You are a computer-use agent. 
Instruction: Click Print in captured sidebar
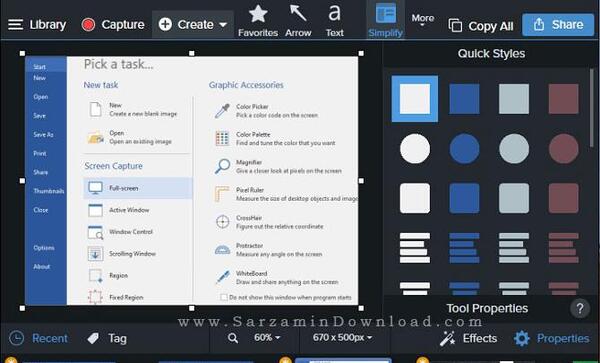tap(40, 153)
